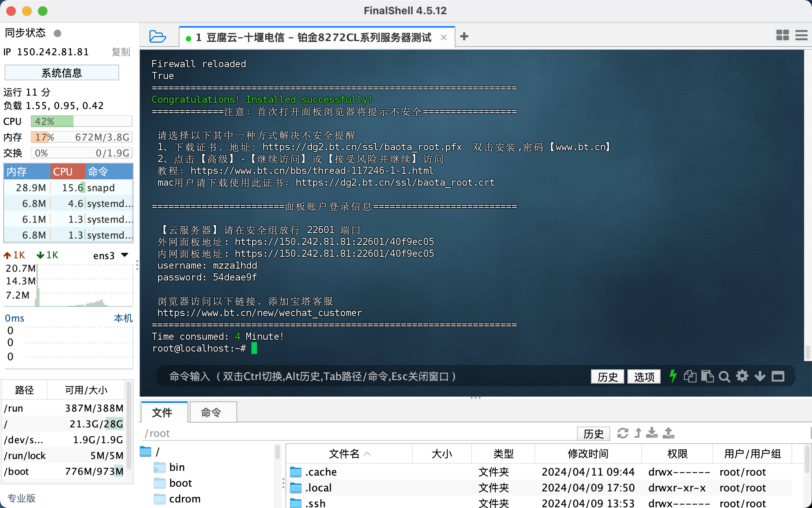The width and height of the screenshot is (812, 508).
Task: Click the download speed arrow indicator
Action: pos(40,256)
